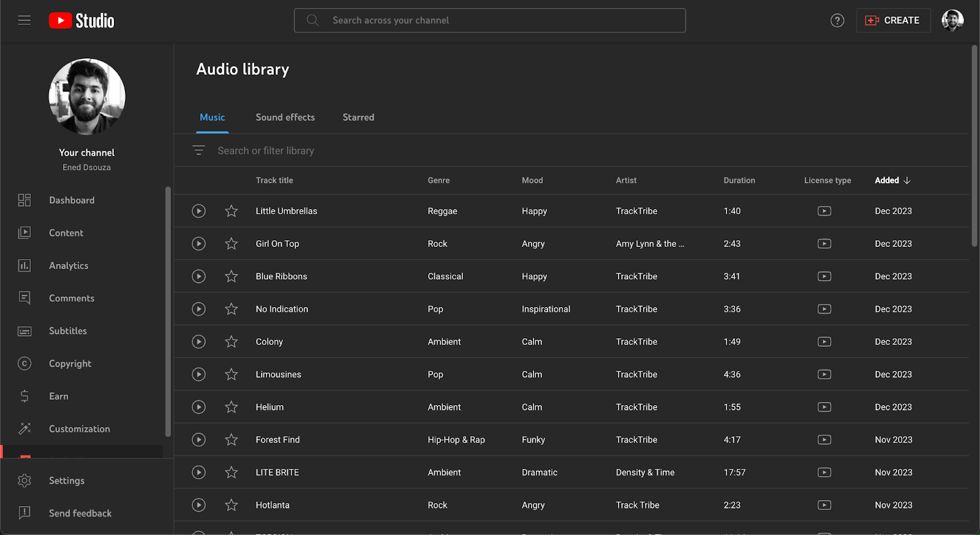
Task: Click the Settings gear icon
Action: pos(24,480)
